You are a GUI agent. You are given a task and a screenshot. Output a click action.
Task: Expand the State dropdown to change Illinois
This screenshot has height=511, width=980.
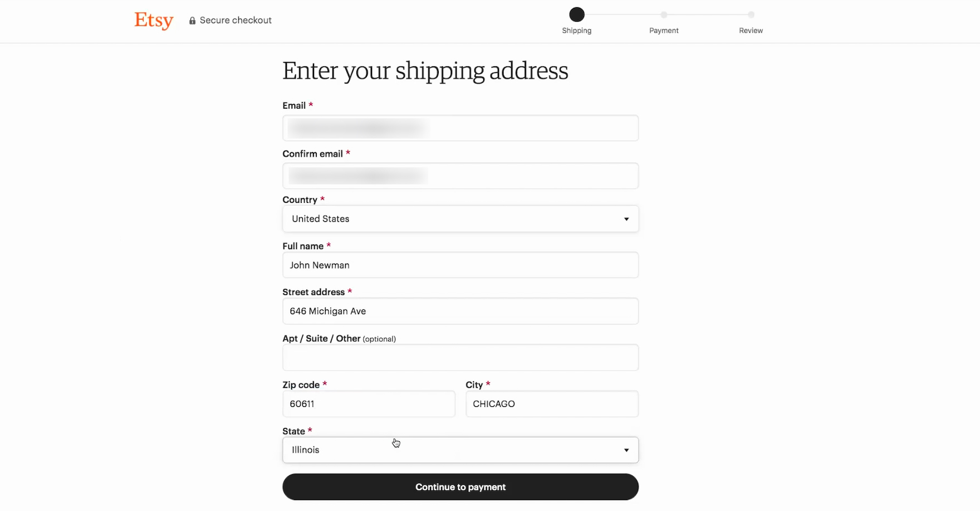click(x=626, y=450)
